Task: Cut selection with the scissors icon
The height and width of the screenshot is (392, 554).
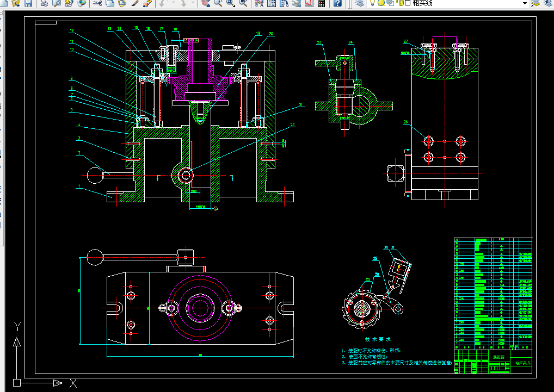Action: [x=98, y=3]
